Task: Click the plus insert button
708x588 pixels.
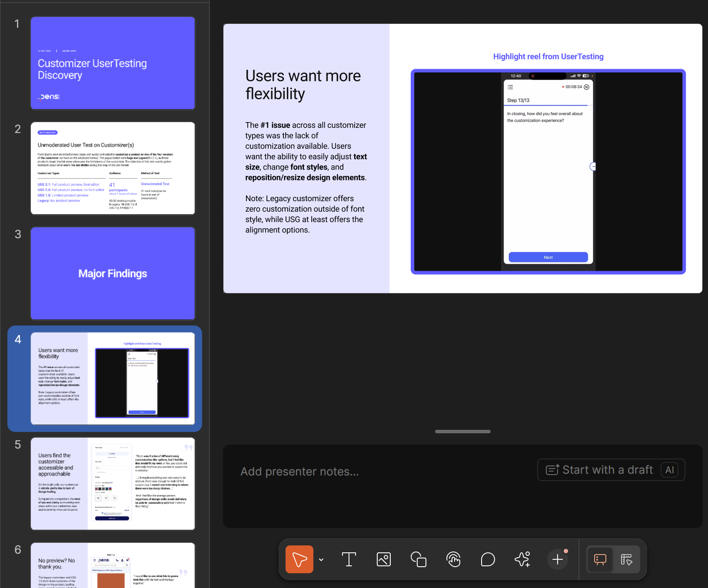Action: tap(557, 559)
